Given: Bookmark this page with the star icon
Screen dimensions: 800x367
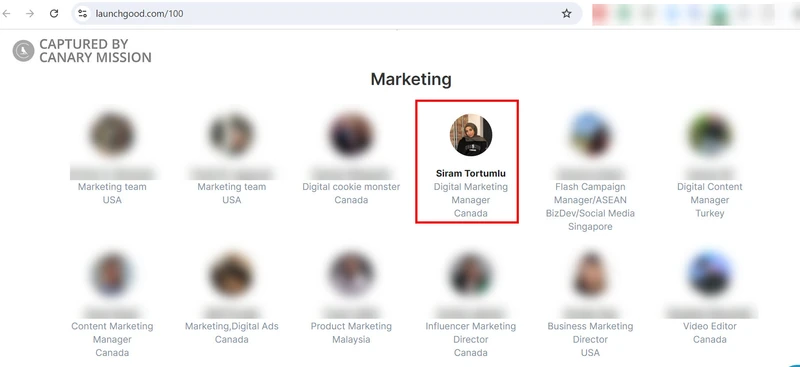Looking at the screenshot, I should [x=566, y=14].
